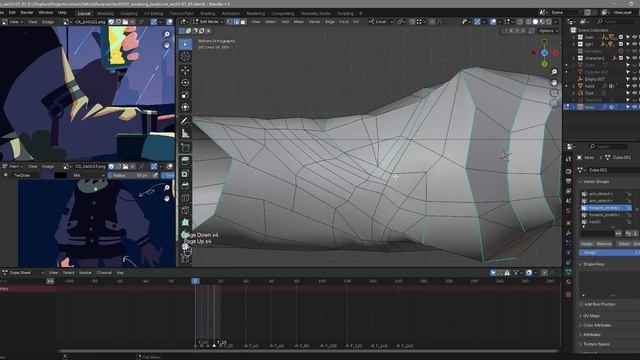Select the Annotate tool in viewport toolbar

185,121
